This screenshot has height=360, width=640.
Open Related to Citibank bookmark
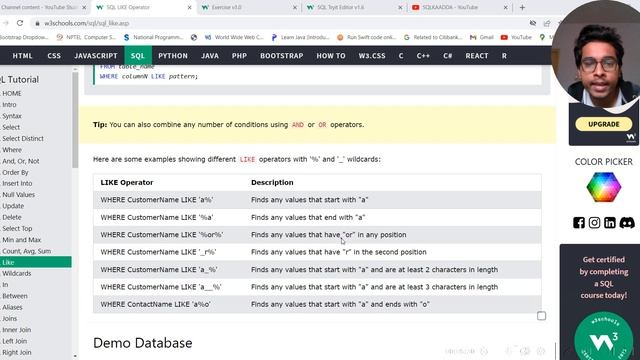tap(433, 37)
